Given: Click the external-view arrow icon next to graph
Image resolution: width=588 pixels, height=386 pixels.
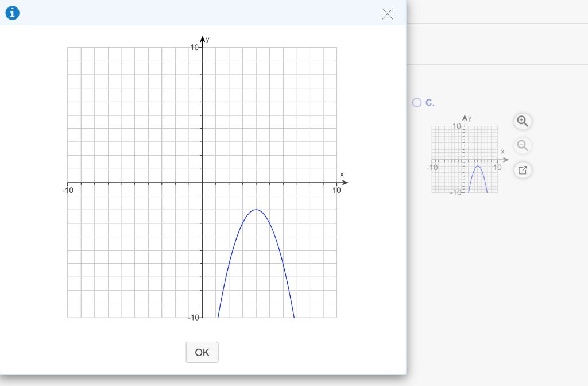Looking at the screenshot, I should coord(522,170).
